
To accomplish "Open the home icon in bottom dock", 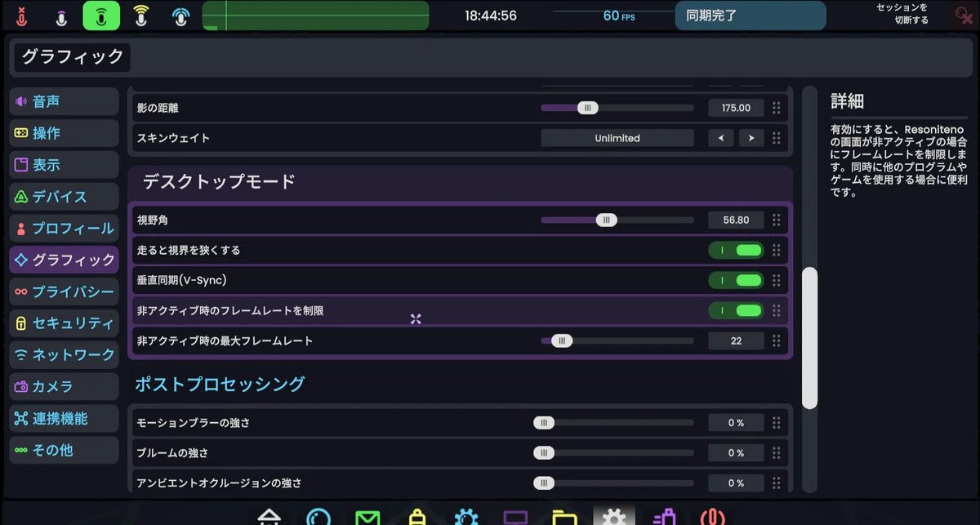I will click(269, 518).
